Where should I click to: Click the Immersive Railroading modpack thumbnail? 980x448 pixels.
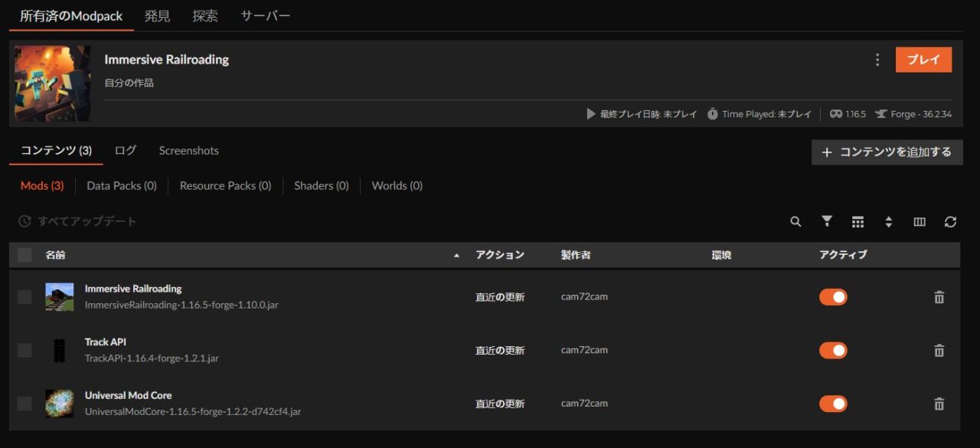pos(51,83)
